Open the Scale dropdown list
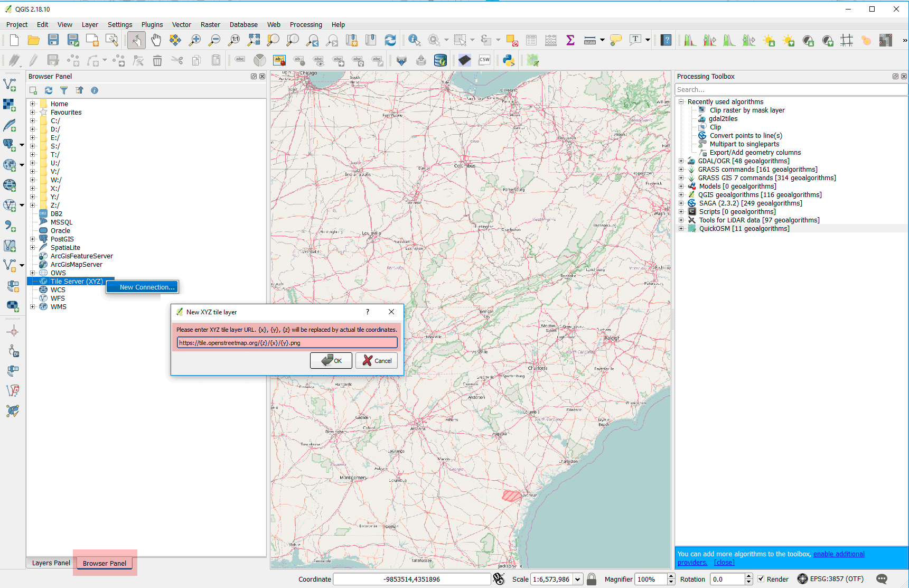This screenshot has height=588, width=909. point(577,579)
